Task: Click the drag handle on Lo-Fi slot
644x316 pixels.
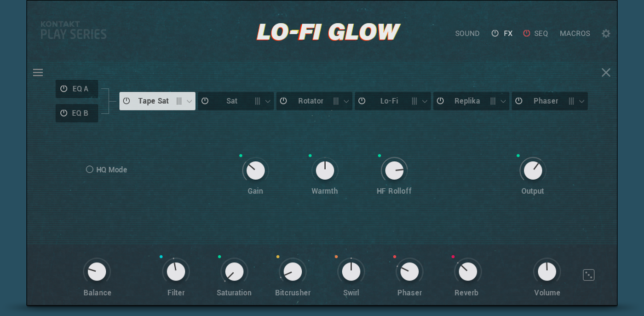Action: (x=414, y=101)
